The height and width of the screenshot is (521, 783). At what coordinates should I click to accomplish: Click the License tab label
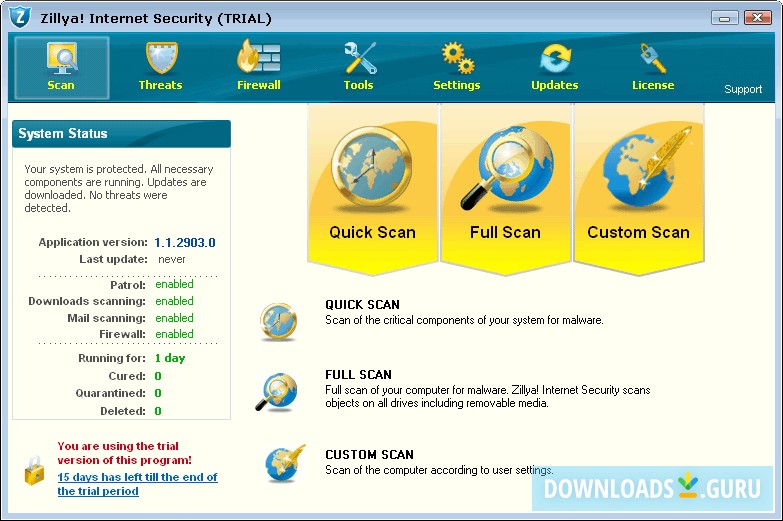pyautogui.click(x=653, y=85)
